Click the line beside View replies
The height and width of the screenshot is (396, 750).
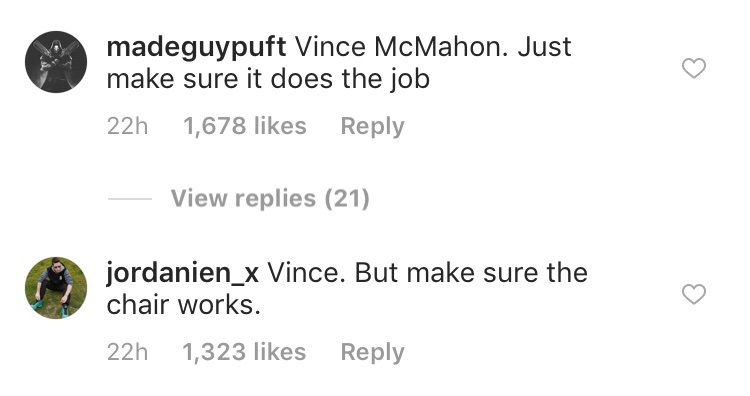pyautogui.click(x=130, y=198)
